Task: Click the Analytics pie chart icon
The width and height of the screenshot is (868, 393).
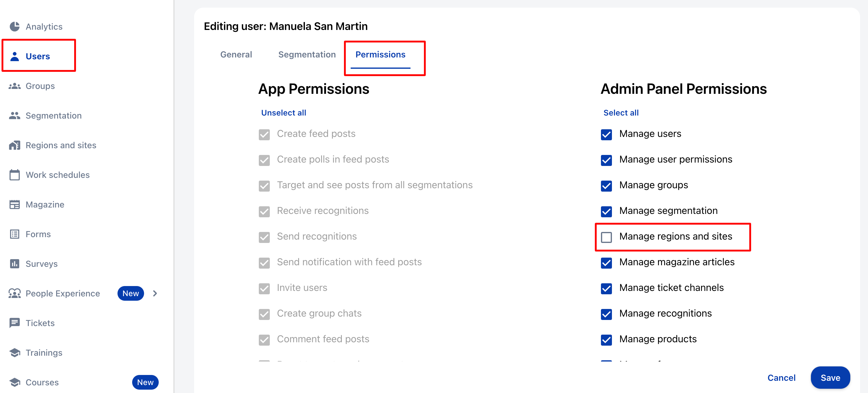Action: click(x=14, y=27)
